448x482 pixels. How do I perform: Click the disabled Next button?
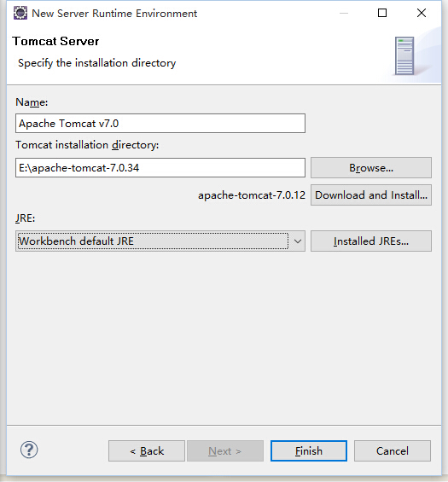click(225, 451)
